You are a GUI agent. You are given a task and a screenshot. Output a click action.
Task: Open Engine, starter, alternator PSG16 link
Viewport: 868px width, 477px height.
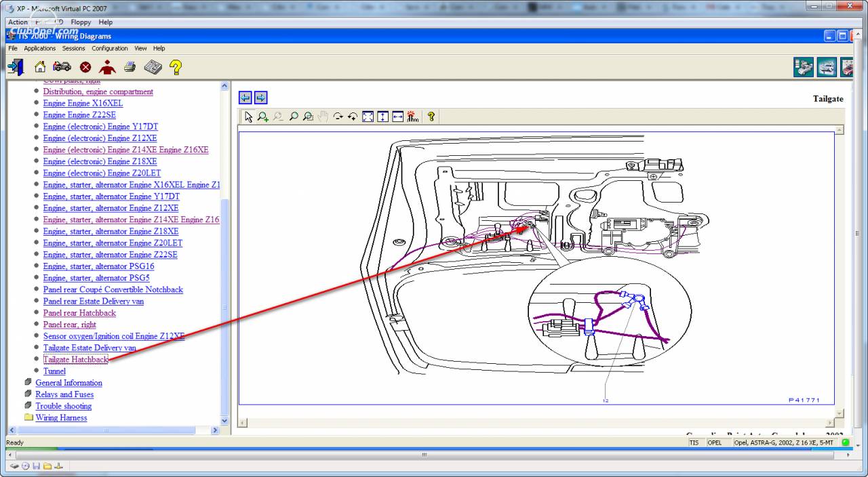(98, 266)
